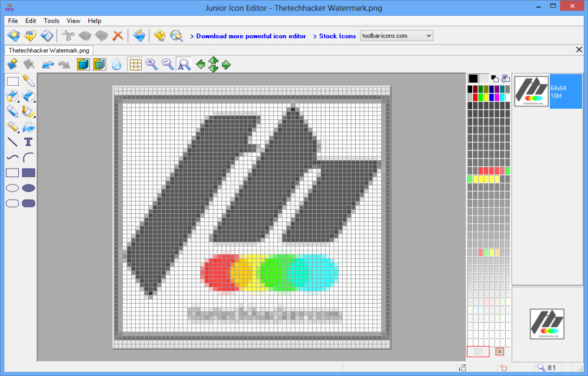Click the zoom in magnifier
This screenshot has width=588, height=376.
tap(152, 65)
